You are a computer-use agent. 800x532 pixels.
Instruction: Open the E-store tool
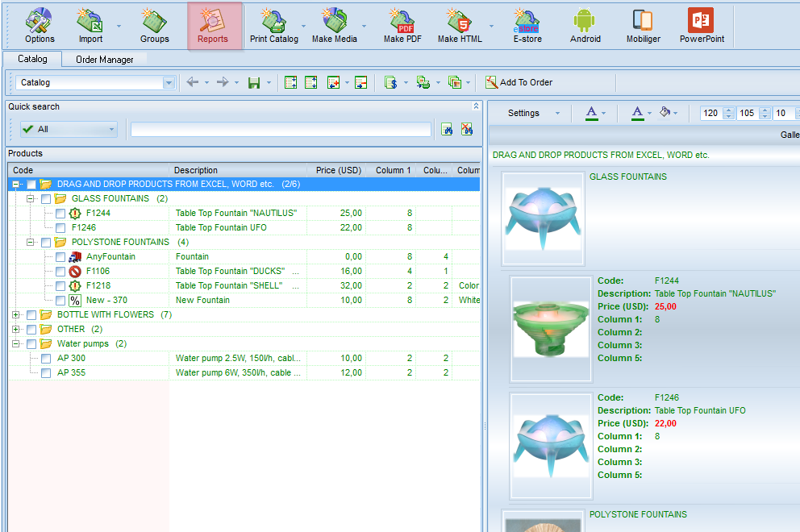pyautogui.click(x=527, y=26)
